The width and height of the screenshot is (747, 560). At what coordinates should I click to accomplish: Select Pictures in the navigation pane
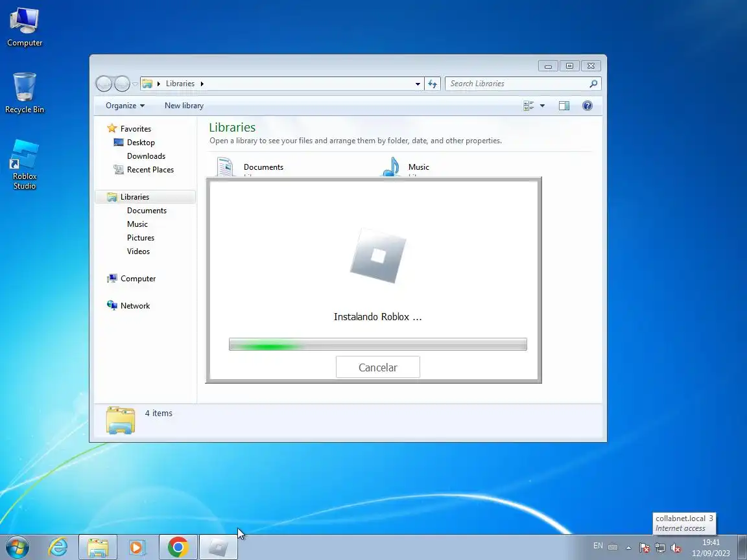point(141,238)
